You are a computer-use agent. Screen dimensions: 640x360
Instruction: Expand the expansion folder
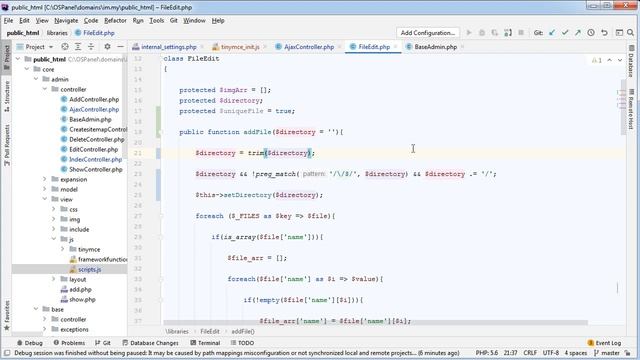[45, 179]
